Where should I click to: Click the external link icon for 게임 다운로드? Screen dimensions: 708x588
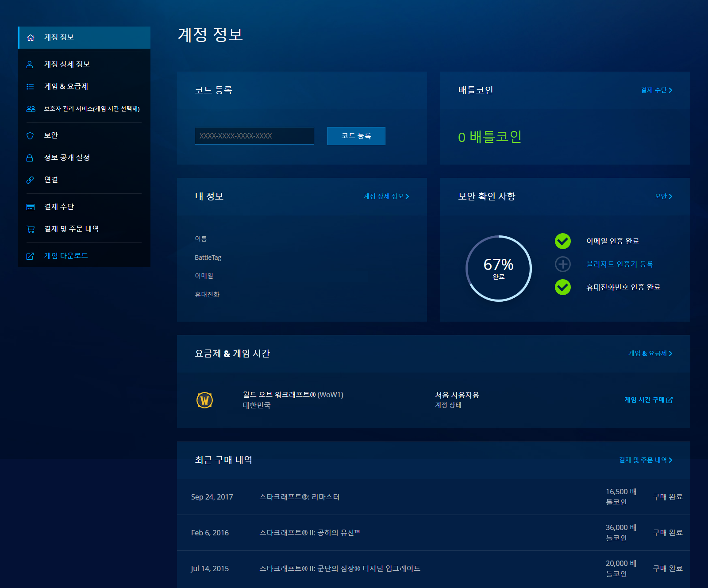tap(30, 256)
